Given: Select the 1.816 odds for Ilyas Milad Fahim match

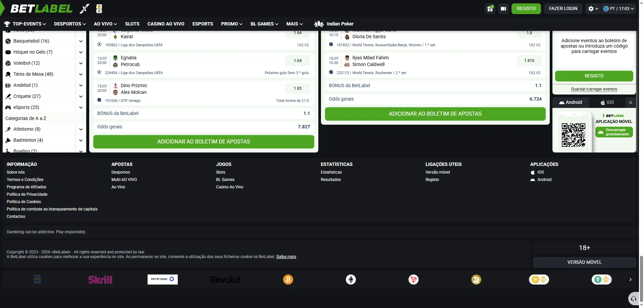Looking at the screenshot, I should pyautogui.click(x=529, y=61).
